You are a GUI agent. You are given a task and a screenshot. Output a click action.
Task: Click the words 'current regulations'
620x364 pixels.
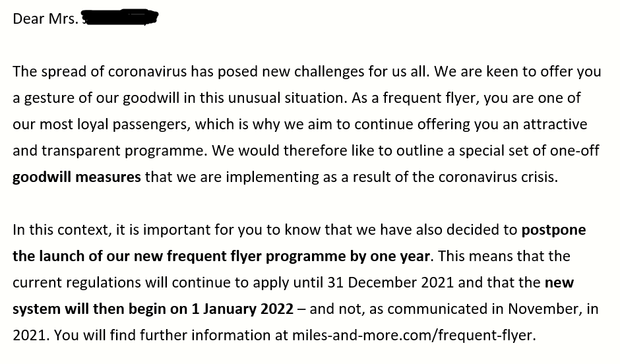tap(77, 283)
